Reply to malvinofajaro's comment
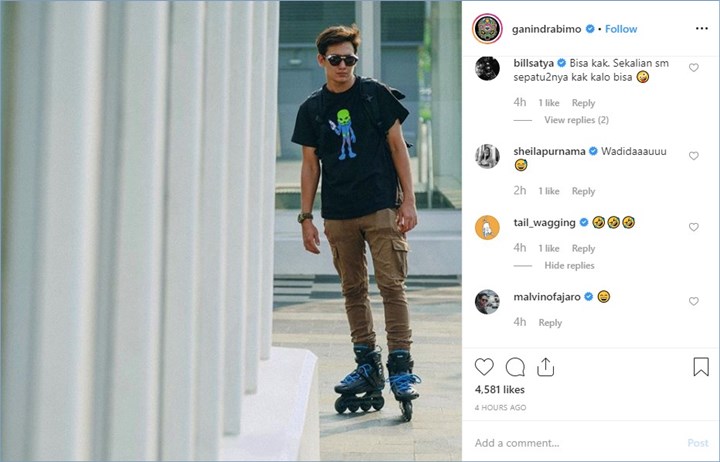 click(550, 323)
